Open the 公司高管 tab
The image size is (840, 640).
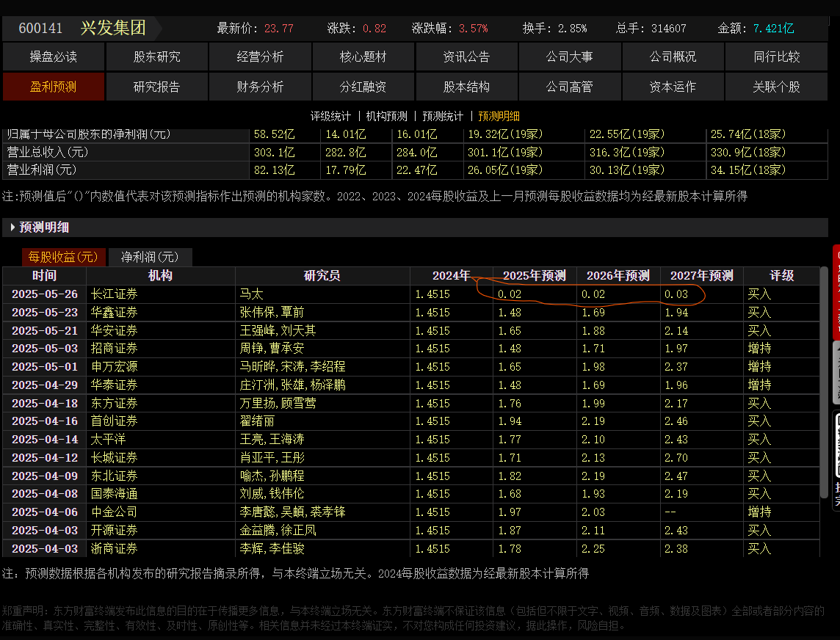(x=570, y=87)
